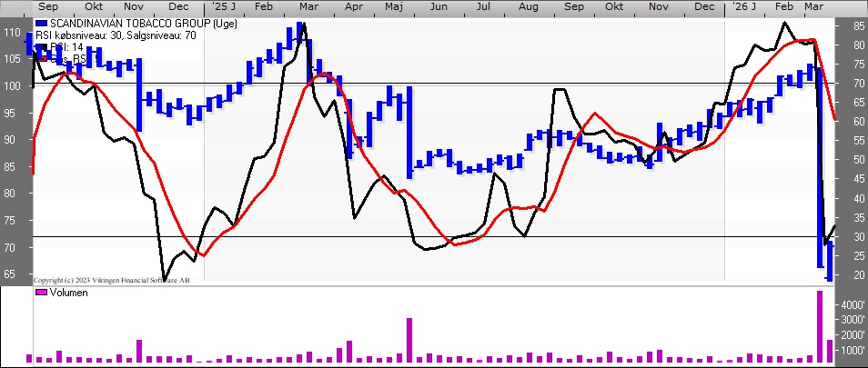Select the '26 J year marker on the timeline
This screenshot has width=868, height=368.
coord(744,6)
